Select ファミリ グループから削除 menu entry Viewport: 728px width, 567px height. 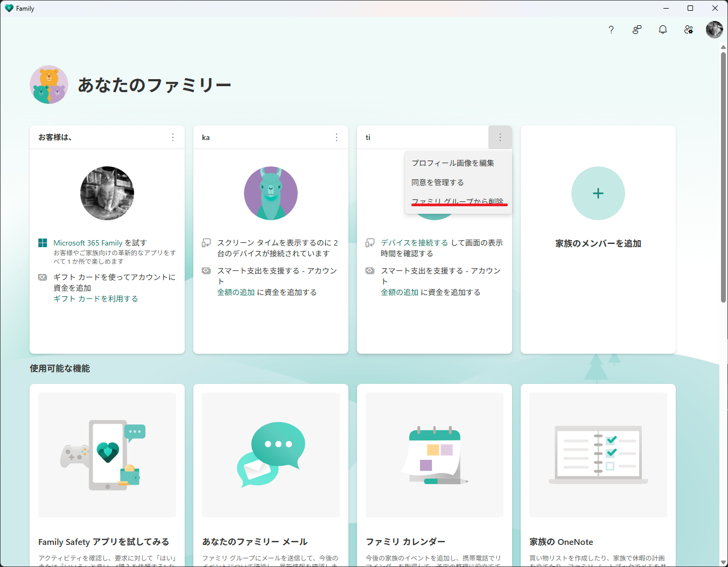[x=458, y=201]
